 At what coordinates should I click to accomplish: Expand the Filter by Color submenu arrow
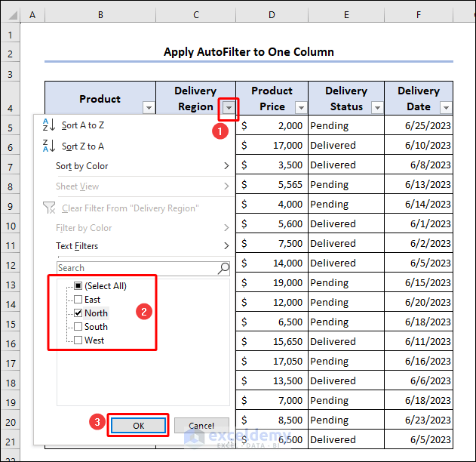[226, 228]
